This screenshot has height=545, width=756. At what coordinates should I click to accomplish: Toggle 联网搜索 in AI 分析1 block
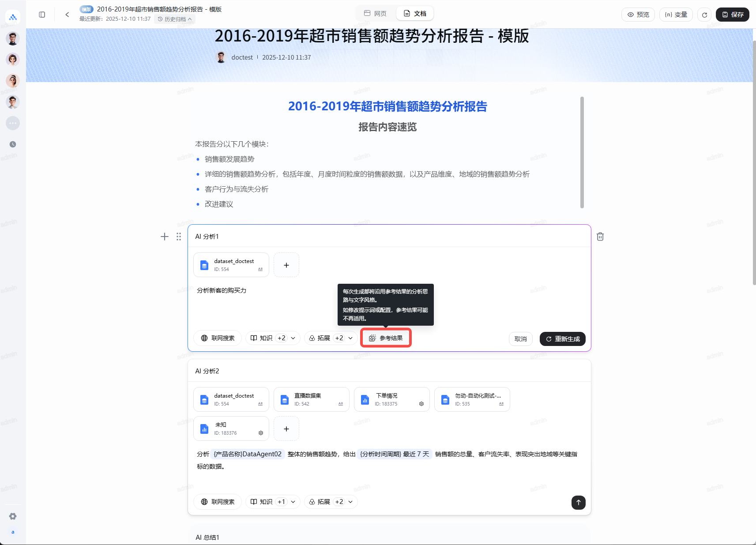(x=218, y=338)
